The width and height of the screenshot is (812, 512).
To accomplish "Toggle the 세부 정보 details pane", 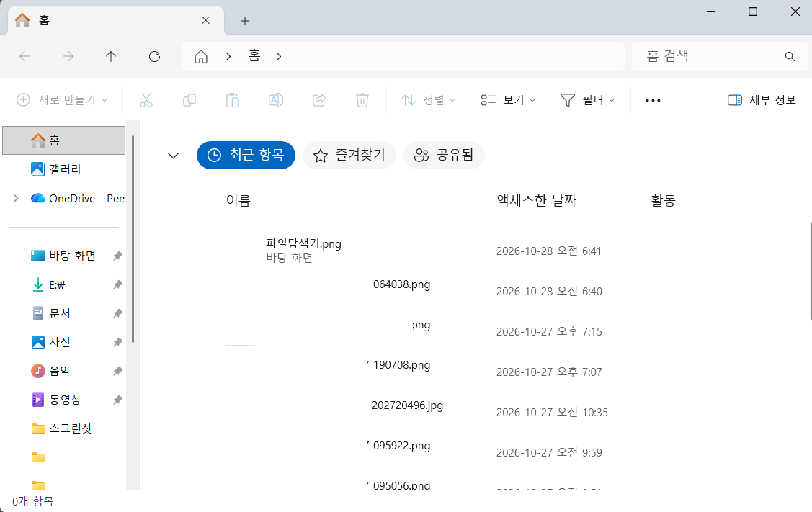I will point(762,100).
